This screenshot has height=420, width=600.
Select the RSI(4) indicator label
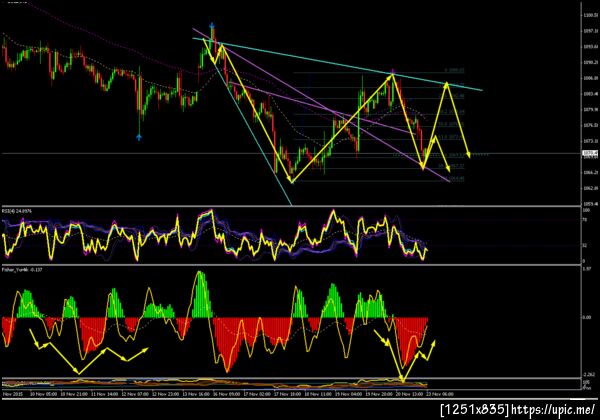17,211
